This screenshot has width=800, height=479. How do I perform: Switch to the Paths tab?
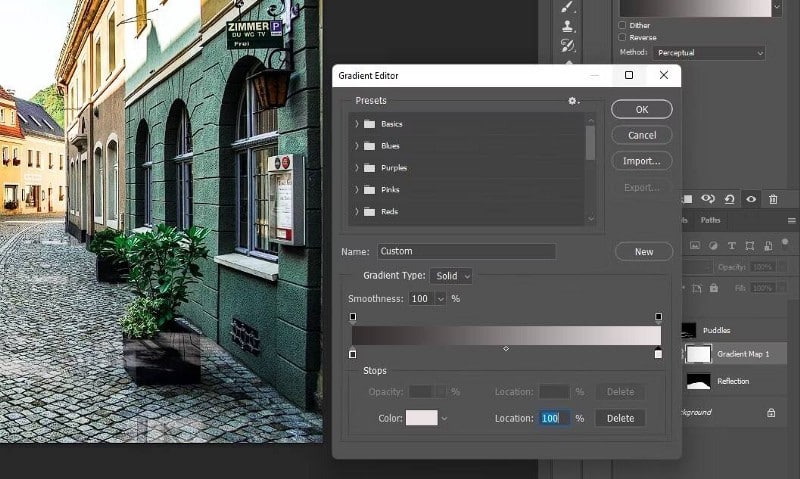710,220
